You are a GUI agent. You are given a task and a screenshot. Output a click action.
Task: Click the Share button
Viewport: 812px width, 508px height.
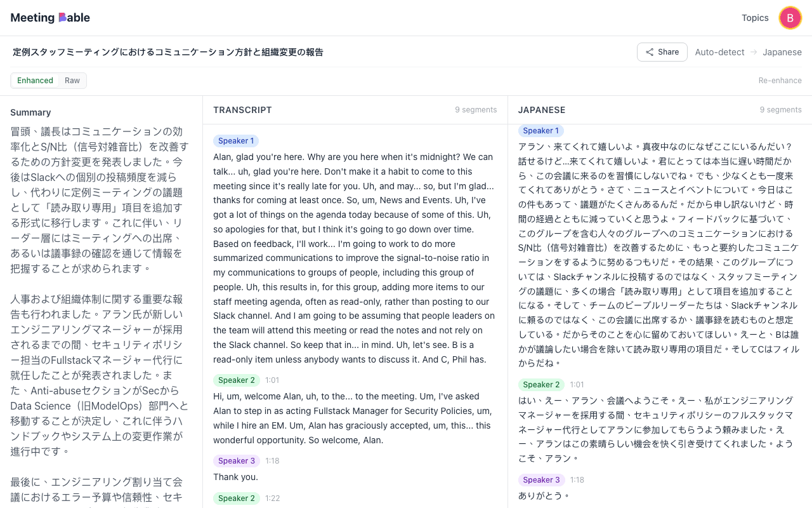point(662,52)
